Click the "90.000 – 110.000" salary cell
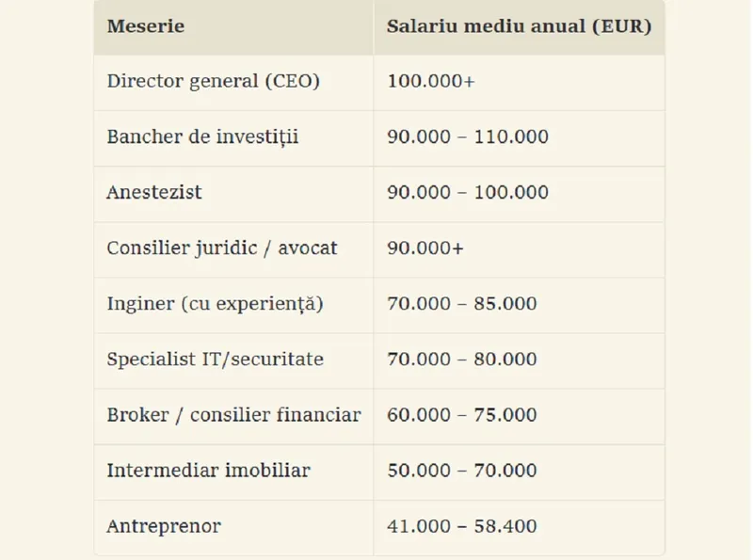The height and width of the screenshot is (560, 753). 468,137
